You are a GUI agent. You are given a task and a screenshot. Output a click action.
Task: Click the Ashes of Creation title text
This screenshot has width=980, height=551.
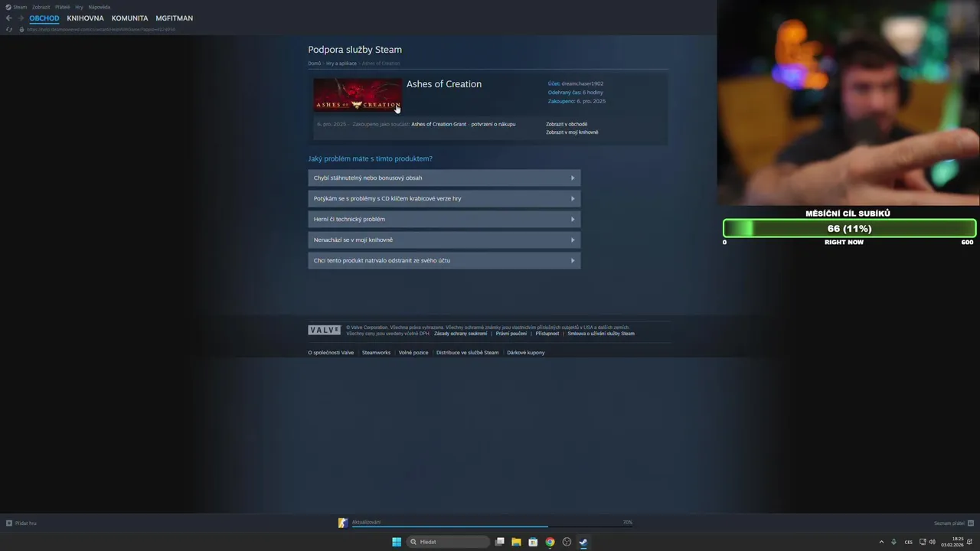(x=444, y=84)
